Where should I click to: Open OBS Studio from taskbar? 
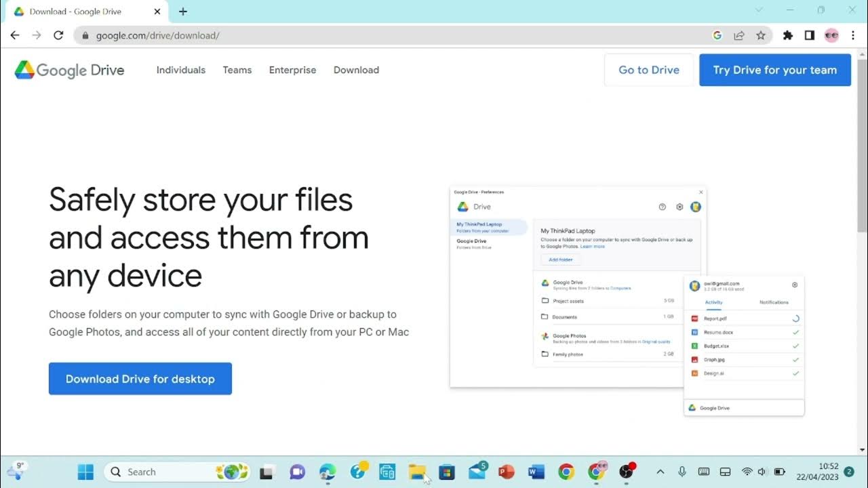[x=627, y=471]
